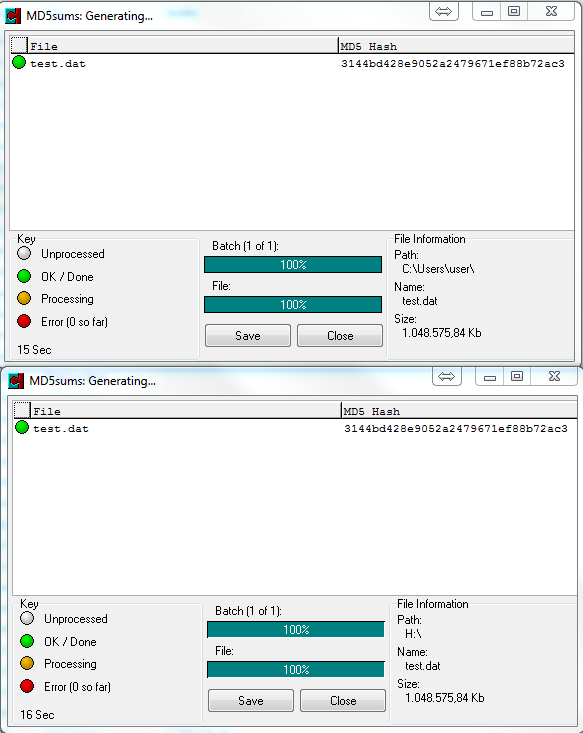Save hash results for H:\ test.dat
This screenshot has height=733, width=583.
tap(251, 700)
